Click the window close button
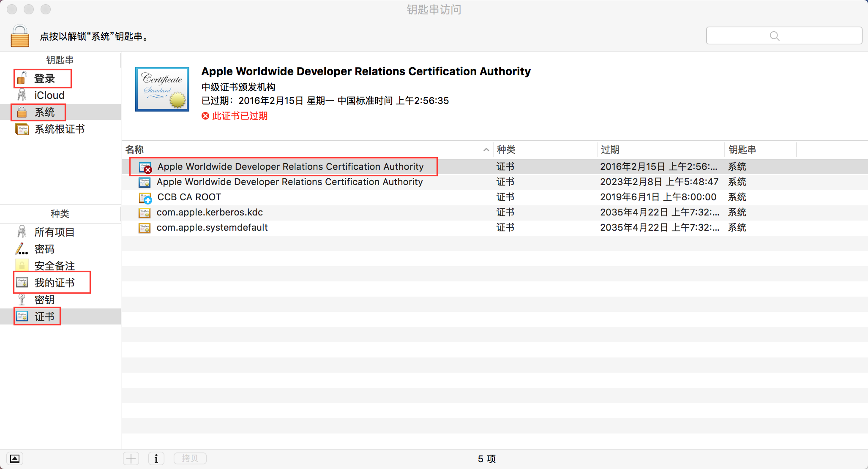This screenshot has height=469, width=868. pos(12,9)
